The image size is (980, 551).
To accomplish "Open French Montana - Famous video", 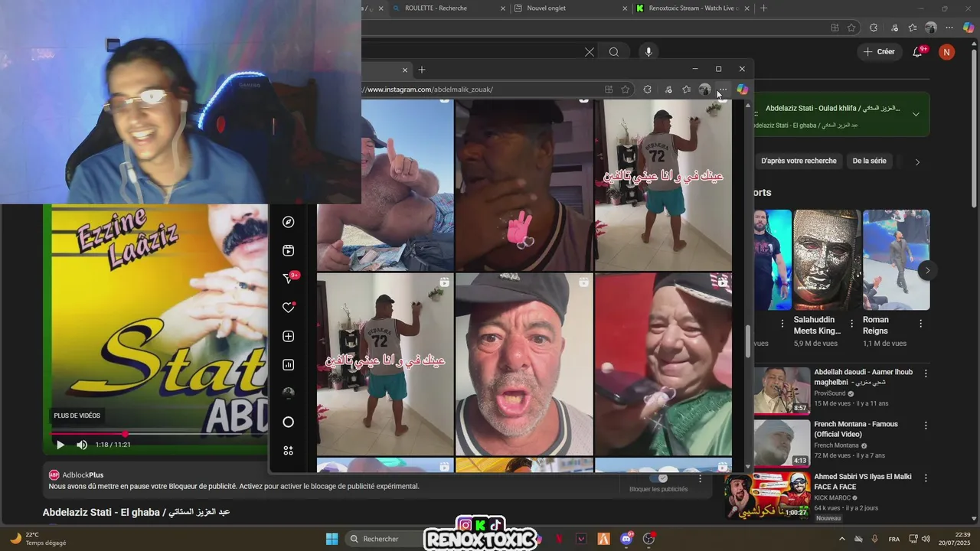I will coord(856,429).
